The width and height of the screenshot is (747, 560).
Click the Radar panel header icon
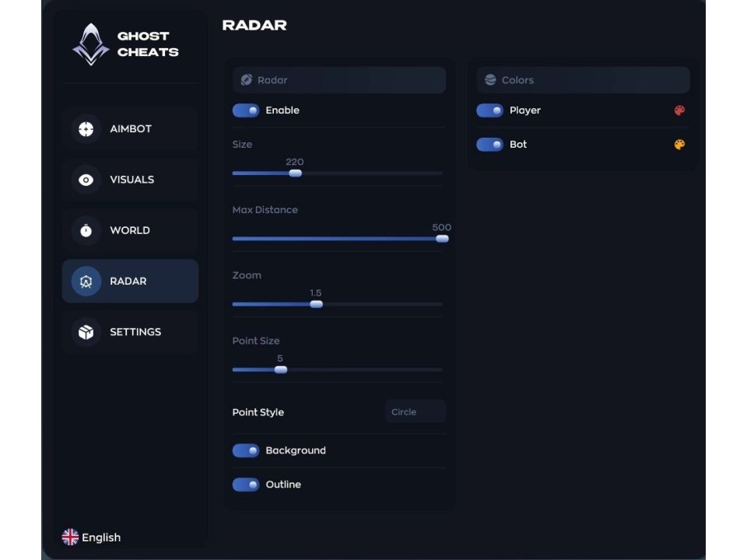click(x=247, y=80)
